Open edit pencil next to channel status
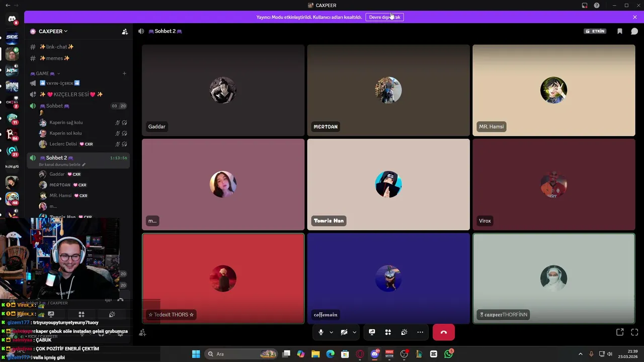The height and width of the screenshot is (362, 644). tap(84, 165)
